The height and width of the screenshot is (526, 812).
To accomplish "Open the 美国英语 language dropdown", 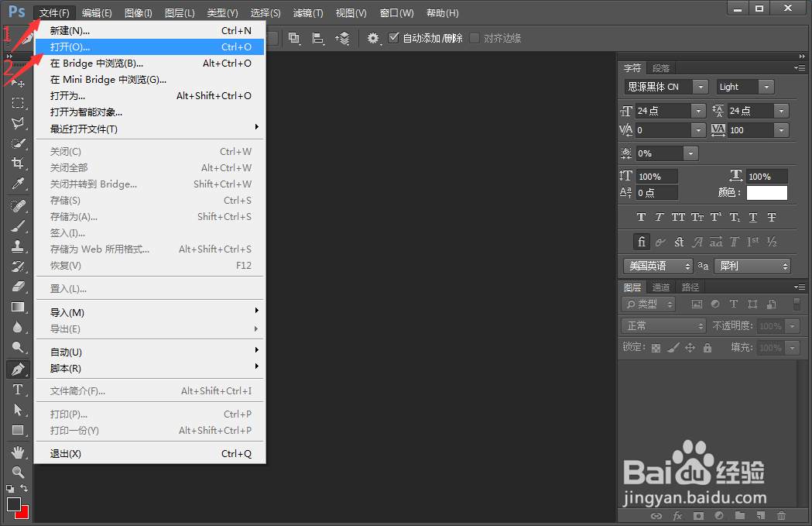I will click(x=658, y=266).
